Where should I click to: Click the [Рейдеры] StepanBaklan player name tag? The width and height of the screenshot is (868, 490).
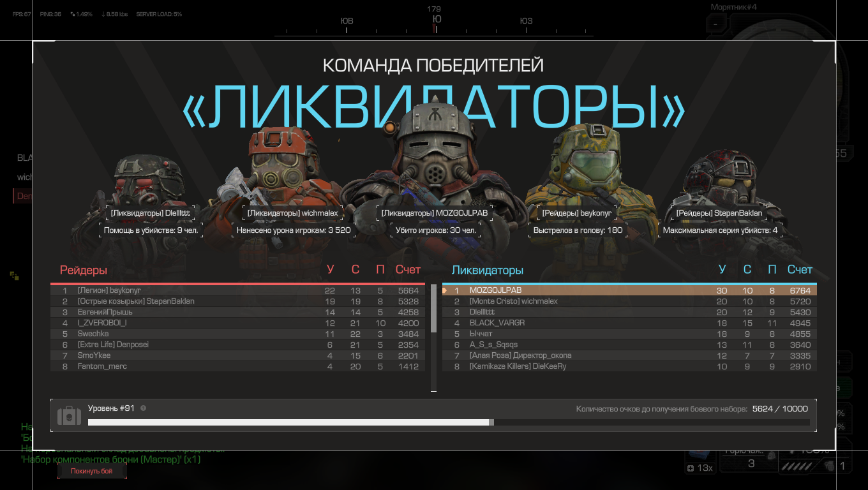pos(719,212)
